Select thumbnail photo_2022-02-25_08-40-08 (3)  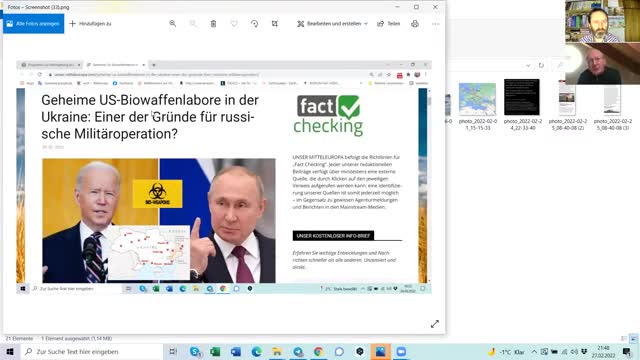click(x=612, y=98)
